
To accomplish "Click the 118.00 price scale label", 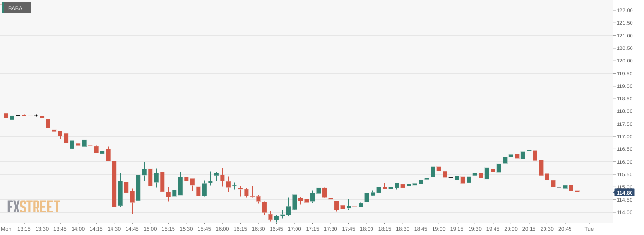I will tap(624, 111).
